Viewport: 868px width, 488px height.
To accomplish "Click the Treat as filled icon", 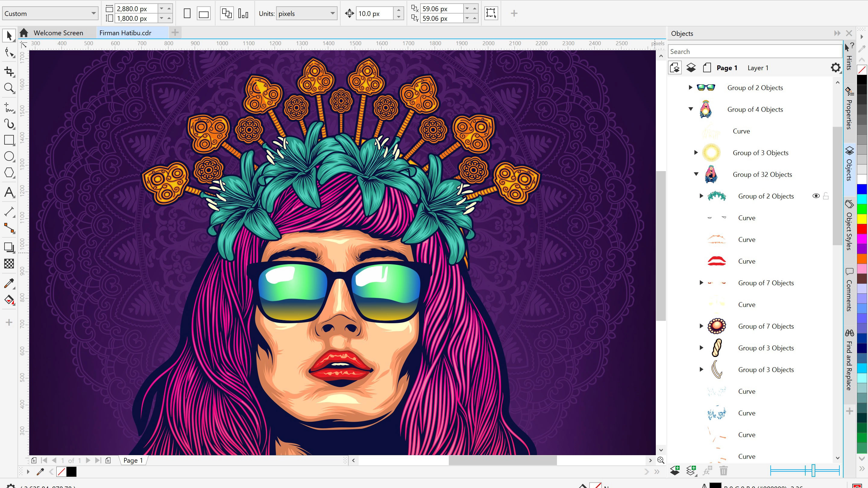I will click(491, 14).
